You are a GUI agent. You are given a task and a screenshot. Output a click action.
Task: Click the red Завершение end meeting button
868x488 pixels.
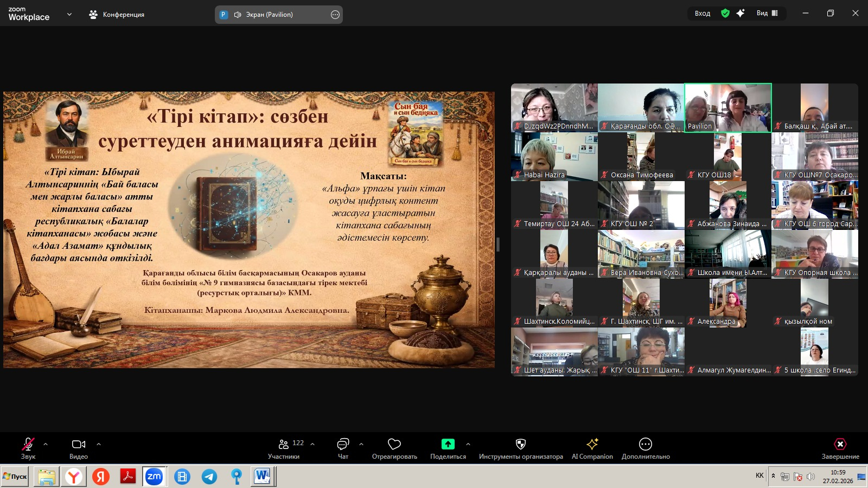coord(840,445)
